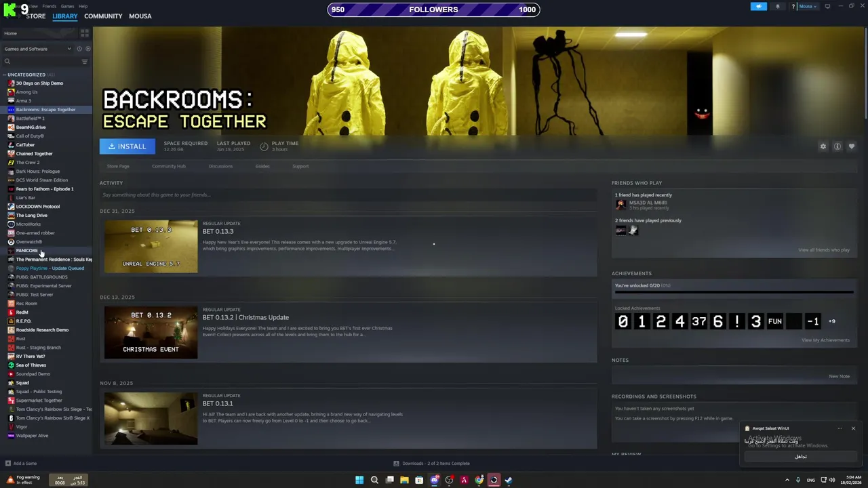Click View all friends who play
The height and width of the screenshot is (488, 868).
click(x=824, y=250)
